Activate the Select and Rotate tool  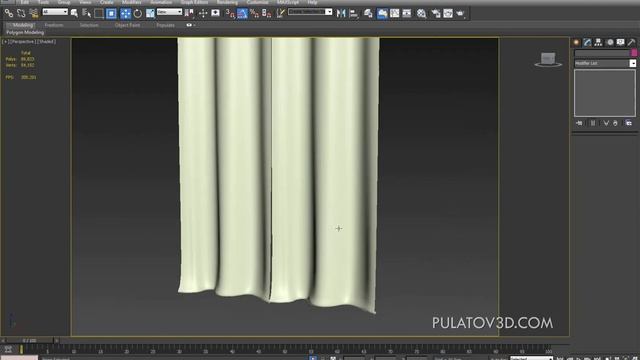coord(138,13)
